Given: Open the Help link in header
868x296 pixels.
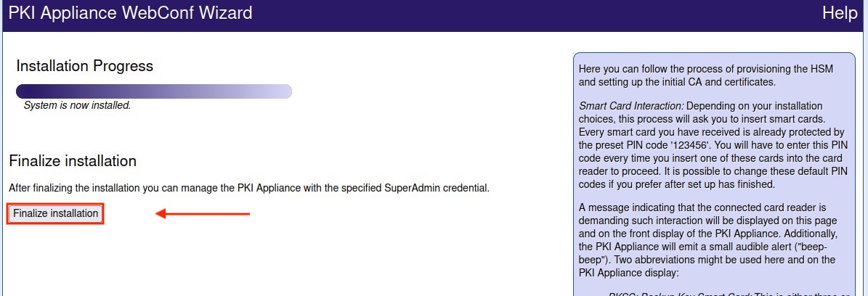Looking at the screenshot, I should point(840,12).
